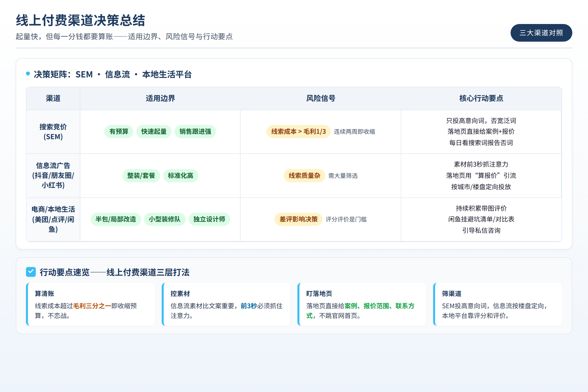Click 按城市/楼盘定向投放 text
The height and width of the screenshot is (392, 588).
(481, 187)
